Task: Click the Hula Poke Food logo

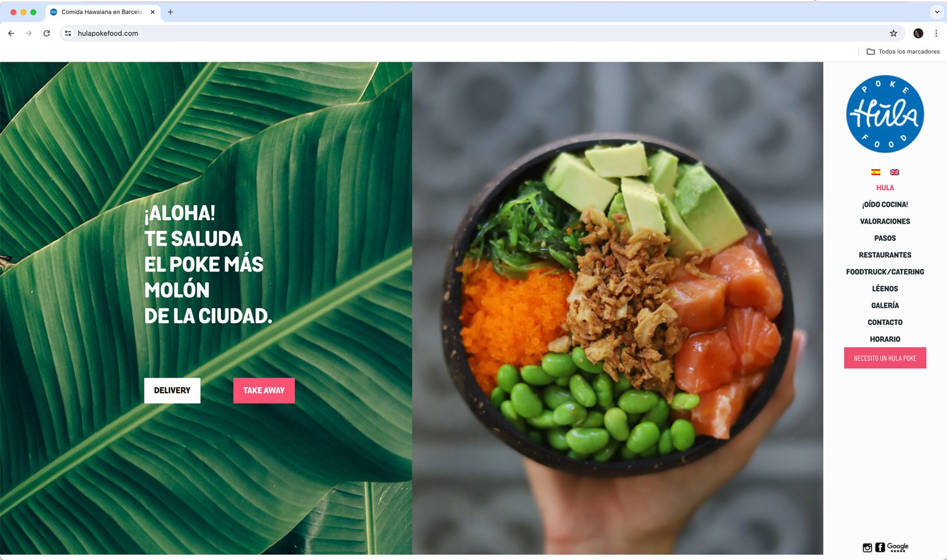Action: (885, 114)
